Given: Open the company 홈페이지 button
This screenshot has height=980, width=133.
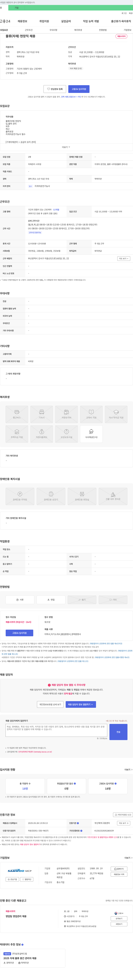Looking at the screenshot, I should click(119, 869).
